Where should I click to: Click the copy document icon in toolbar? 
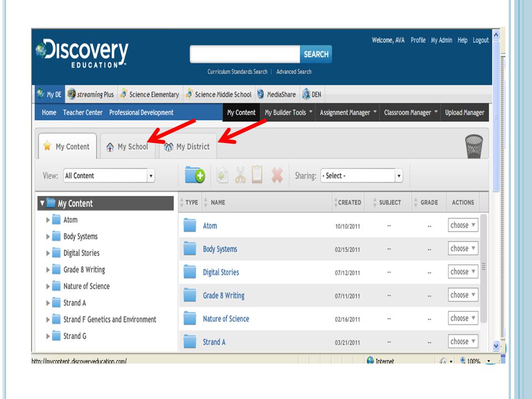click(222, 176)
